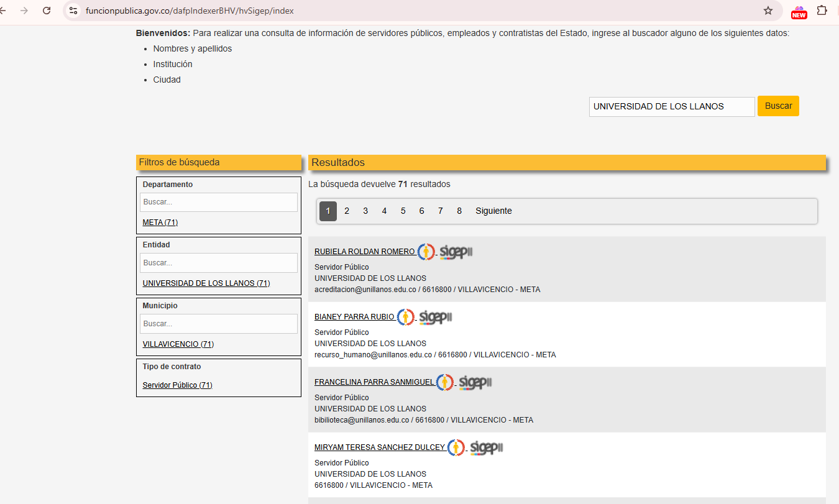The width and height of the screenshot is (839, 504).
Task: Go to results page 5
Action: coord(403,211)
